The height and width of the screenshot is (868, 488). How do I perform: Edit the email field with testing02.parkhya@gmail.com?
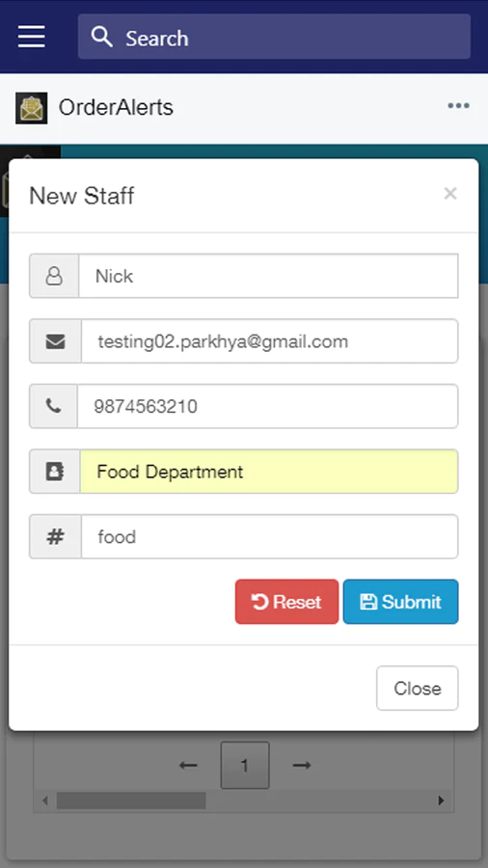(269, 341)
